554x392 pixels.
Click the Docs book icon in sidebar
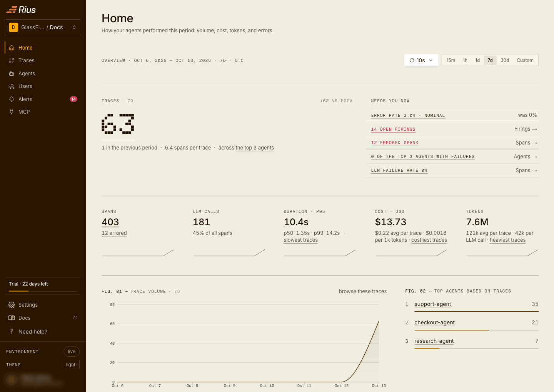[12, 318]
